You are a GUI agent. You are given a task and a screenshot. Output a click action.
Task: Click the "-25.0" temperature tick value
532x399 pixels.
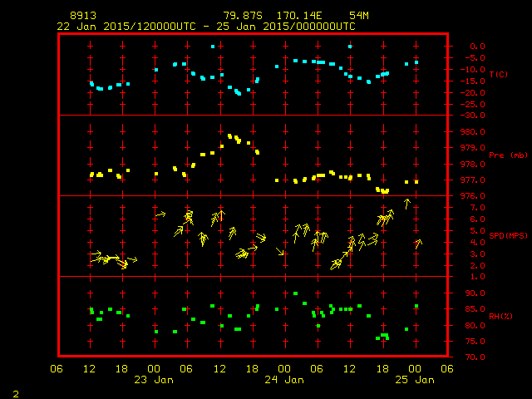tap(473, 104)
